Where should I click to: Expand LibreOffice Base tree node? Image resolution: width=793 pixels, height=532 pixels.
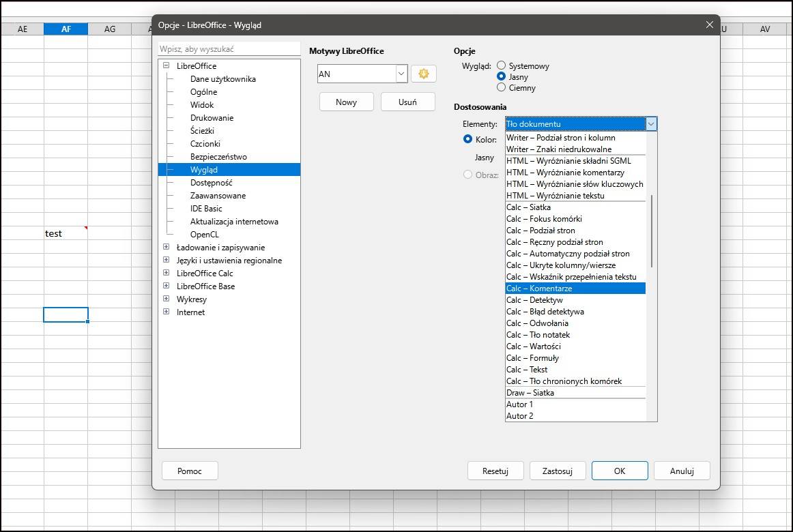coord(166,286)
